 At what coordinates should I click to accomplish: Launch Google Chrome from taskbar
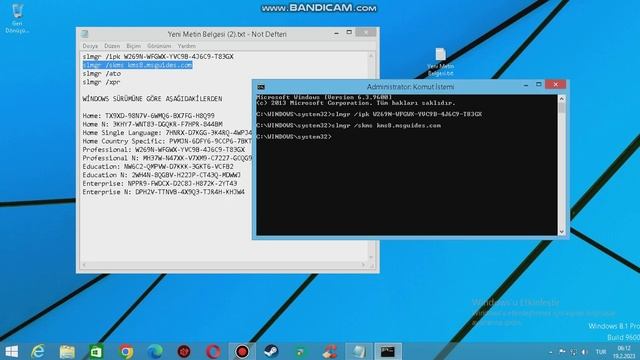pyautogui.click(x=126, y=351)
